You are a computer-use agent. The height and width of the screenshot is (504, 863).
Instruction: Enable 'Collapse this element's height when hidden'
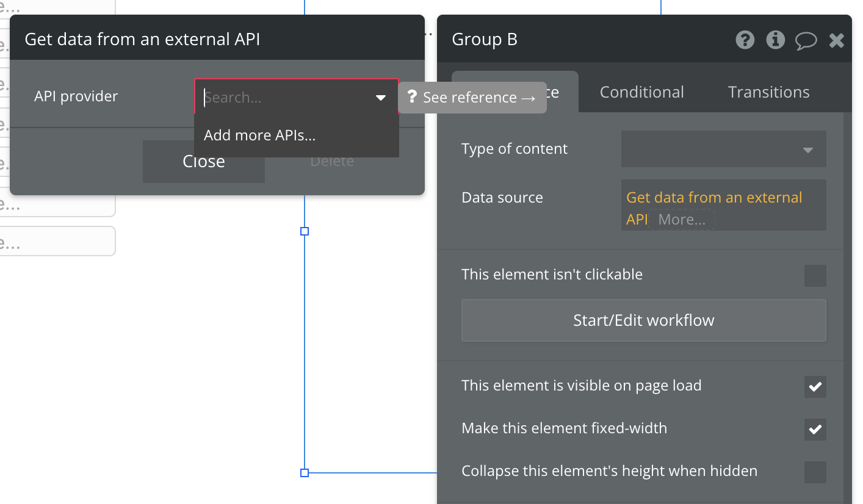[815, 472]
